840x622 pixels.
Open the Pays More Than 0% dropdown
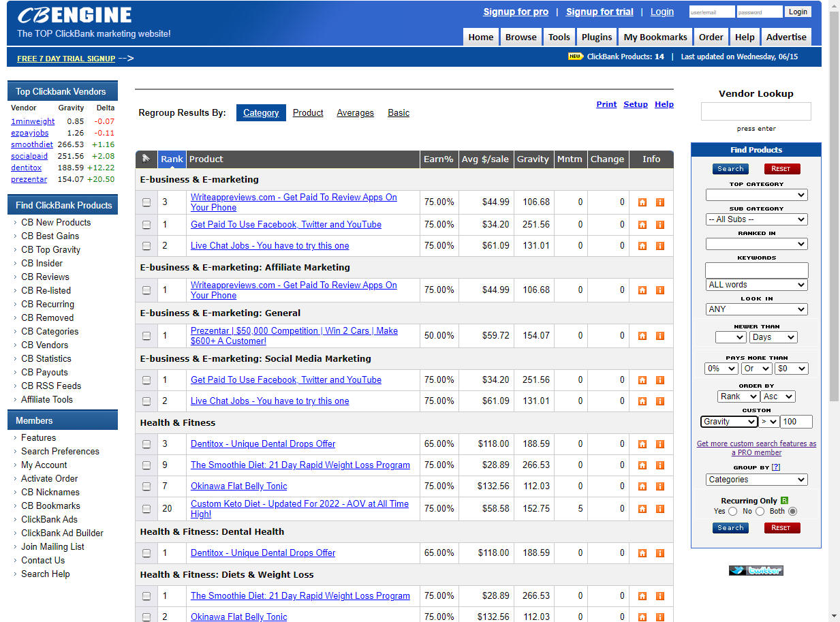coord(721,369)
